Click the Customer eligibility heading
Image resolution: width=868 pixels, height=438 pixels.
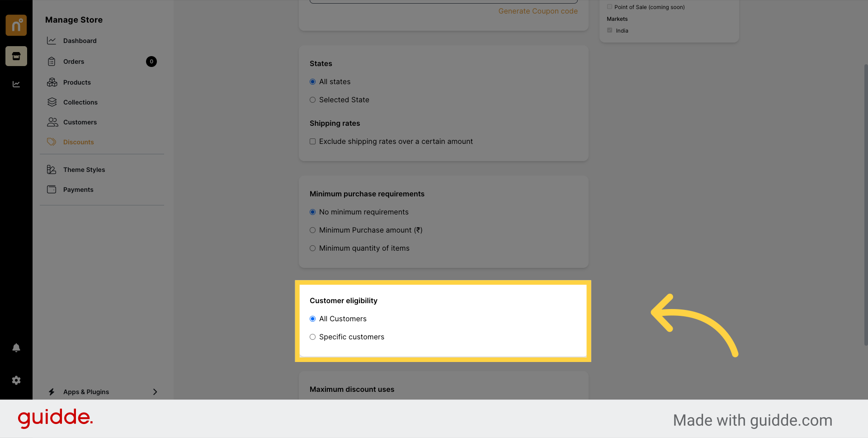[x=343, y=300]
